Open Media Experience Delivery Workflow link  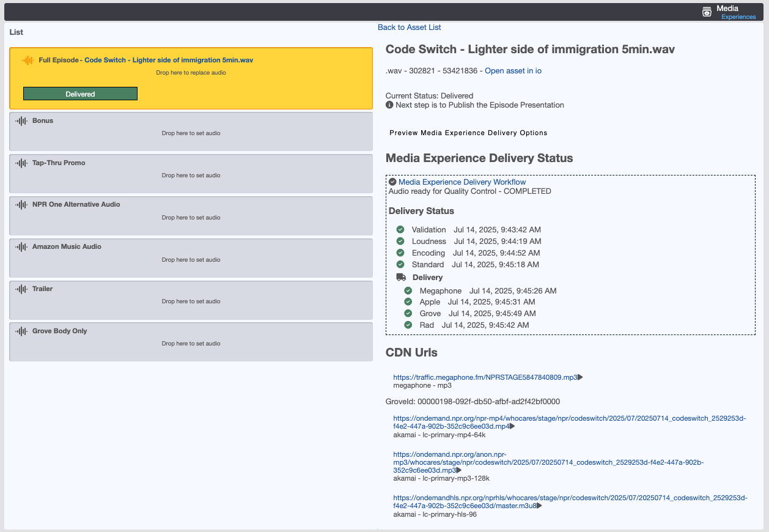point(462,182)
